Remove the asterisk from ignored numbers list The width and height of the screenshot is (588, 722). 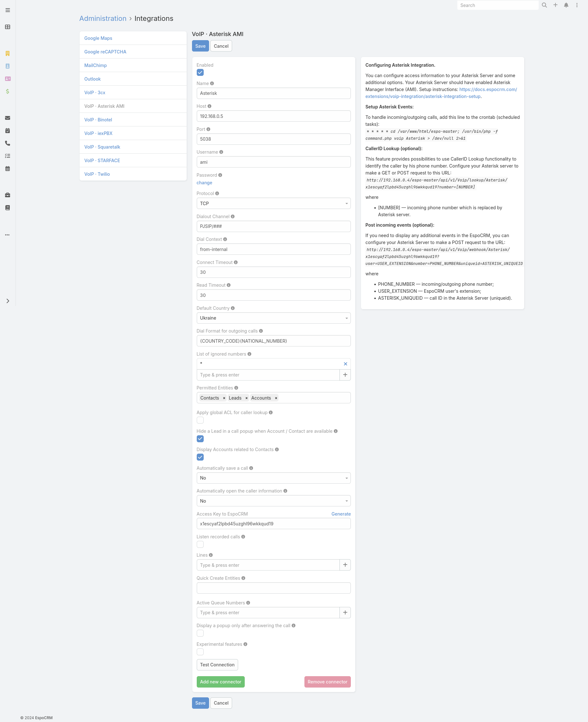[345, 364]
